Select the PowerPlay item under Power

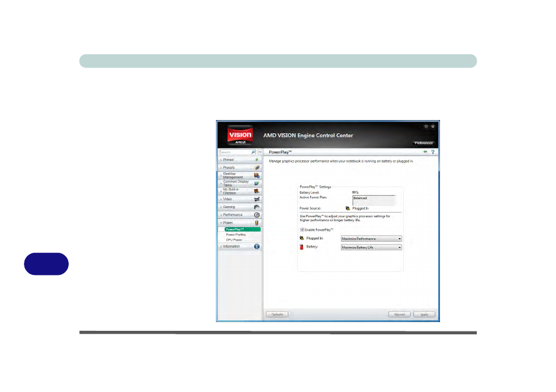click(242, 229)
